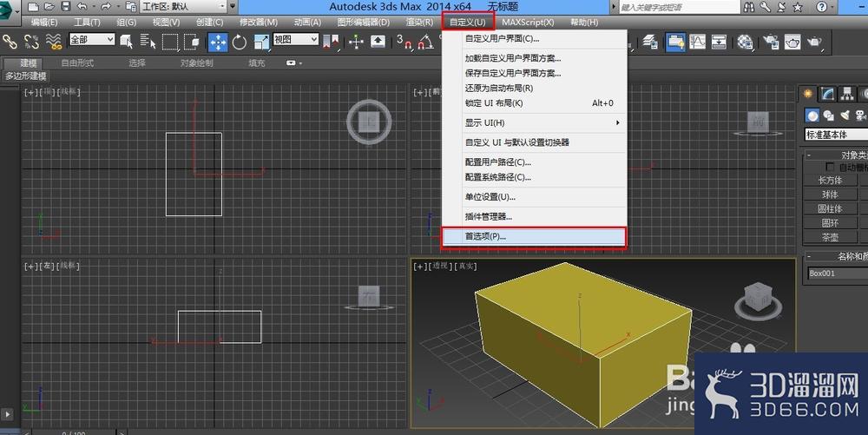The height and width of the screenshot is (435, 868).
Task: Open the MAXScript(X) menu
Action: [528, 22]
